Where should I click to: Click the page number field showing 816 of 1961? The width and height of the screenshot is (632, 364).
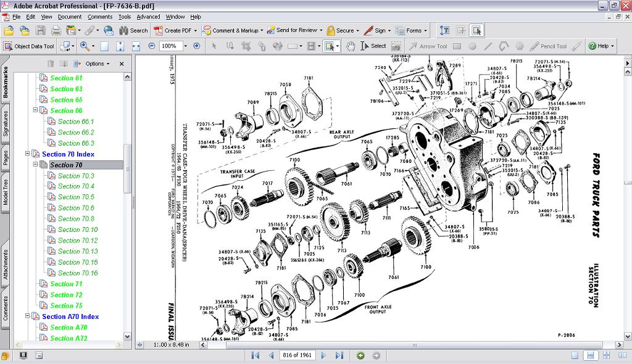click(297, 355)
